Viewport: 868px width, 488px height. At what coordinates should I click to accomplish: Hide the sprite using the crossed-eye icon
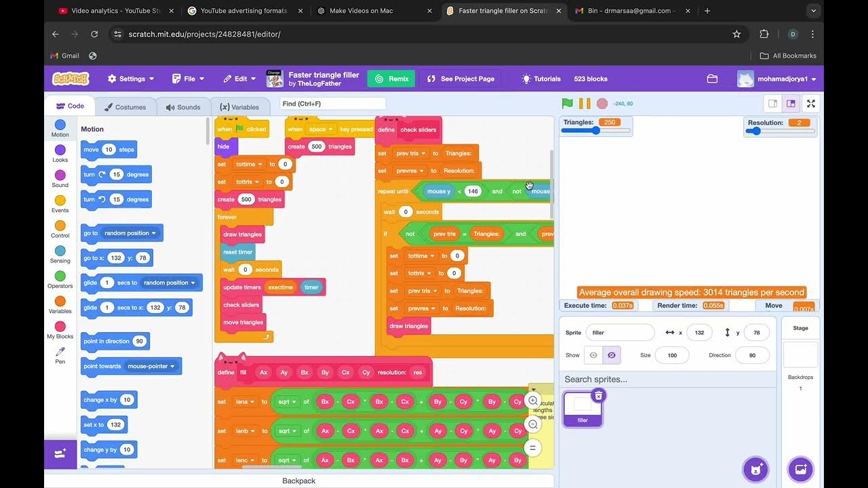coord(611,355)
